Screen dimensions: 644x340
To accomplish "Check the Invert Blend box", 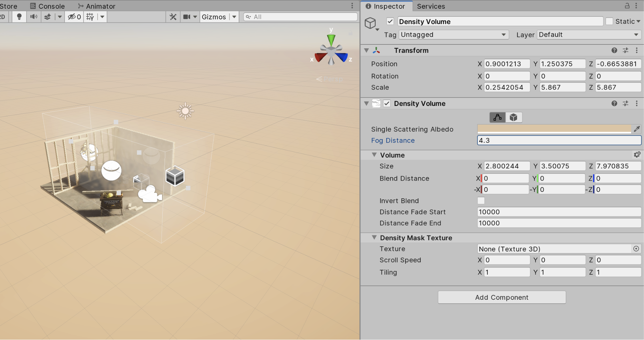I will tap(481, 201).
